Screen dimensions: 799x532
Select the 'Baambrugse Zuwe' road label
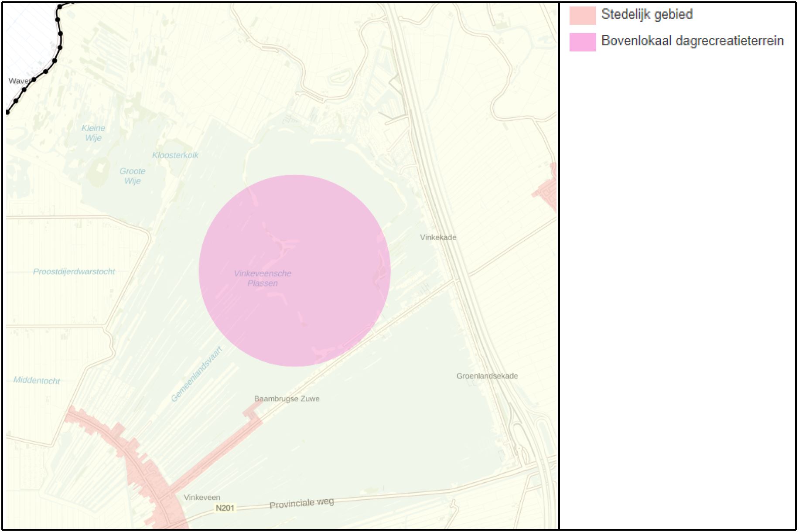[x=287, y=398]
